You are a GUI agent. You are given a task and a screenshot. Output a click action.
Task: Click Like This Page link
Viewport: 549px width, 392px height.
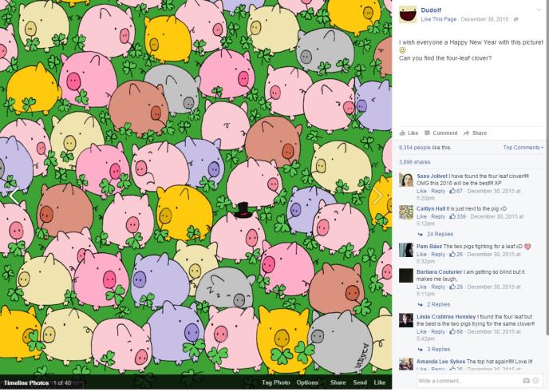(438, 19)
